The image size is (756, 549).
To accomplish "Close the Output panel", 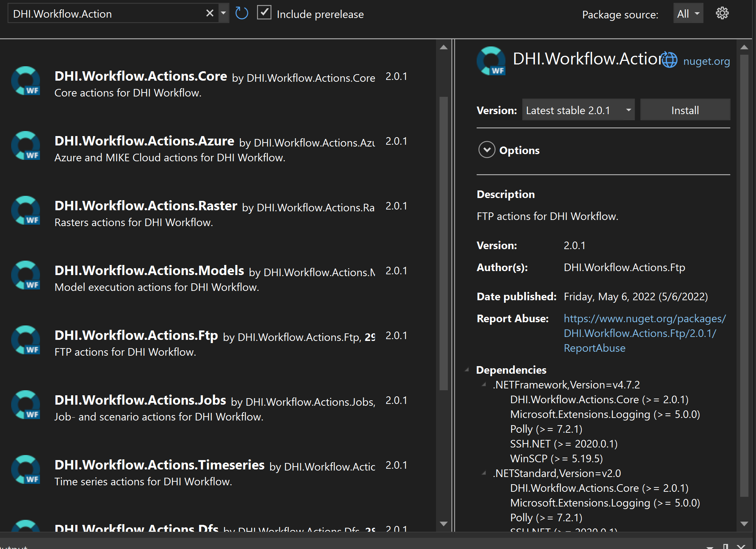I will pos(741,546).
